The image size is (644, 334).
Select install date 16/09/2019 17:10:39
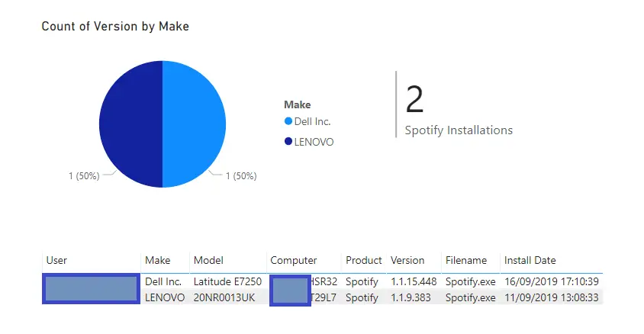click(552, 281)
